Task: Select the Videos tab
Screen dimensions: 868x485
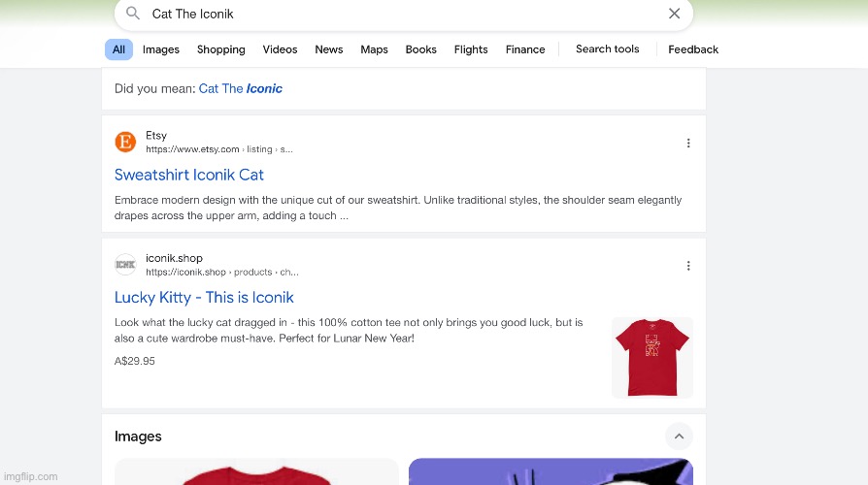Action: click(280, 49)
